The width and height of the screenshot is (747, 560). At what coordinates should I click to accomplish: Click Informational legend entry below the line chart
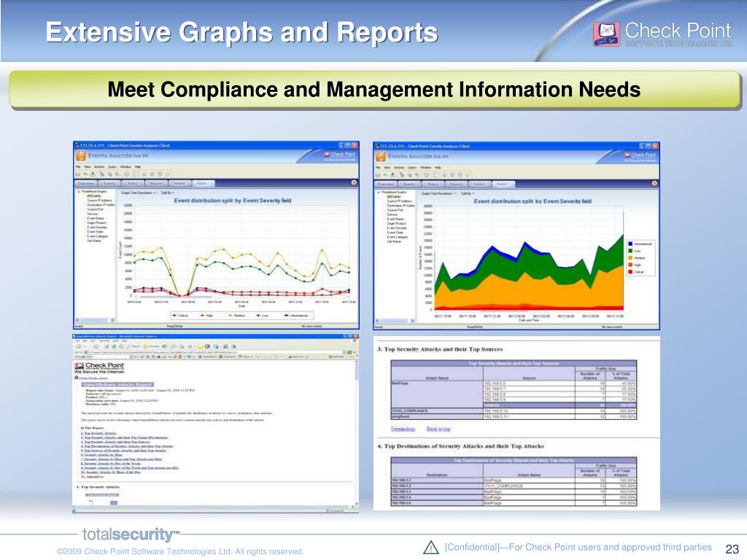[x=296, y=315]
